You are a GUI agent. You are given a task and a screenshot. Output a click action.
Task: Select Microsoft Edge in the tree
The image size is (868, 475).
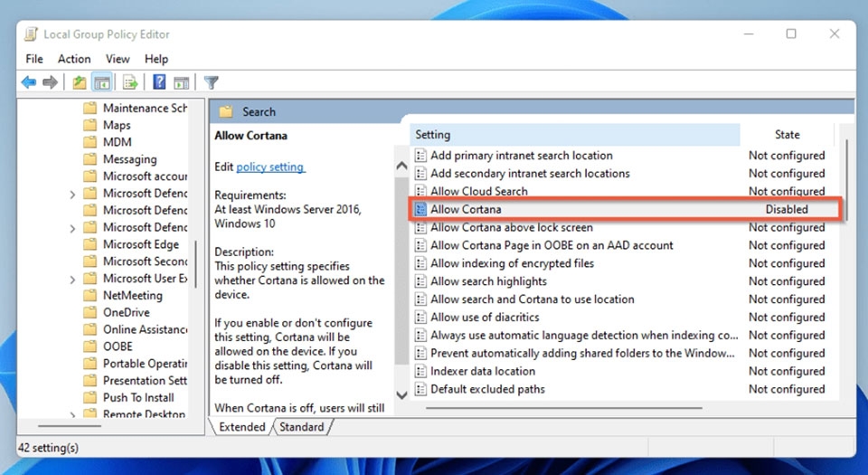[x=141, y=244]
